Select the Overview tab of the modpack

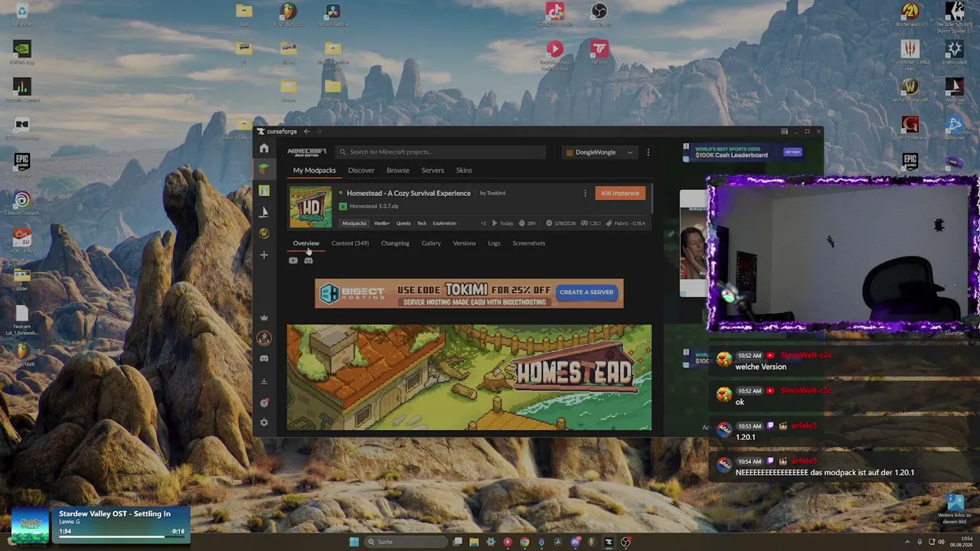point(306,243)
